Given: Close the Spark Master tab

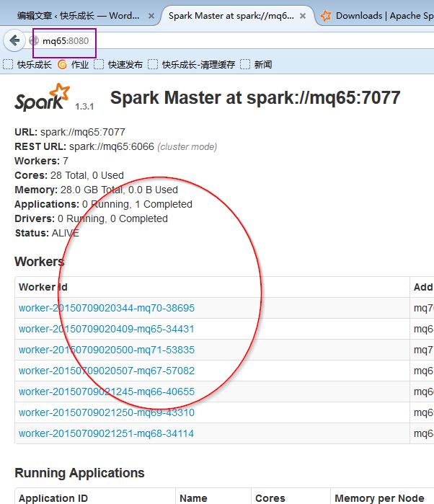Looking at the screenshot, I should tap(303, 16).
